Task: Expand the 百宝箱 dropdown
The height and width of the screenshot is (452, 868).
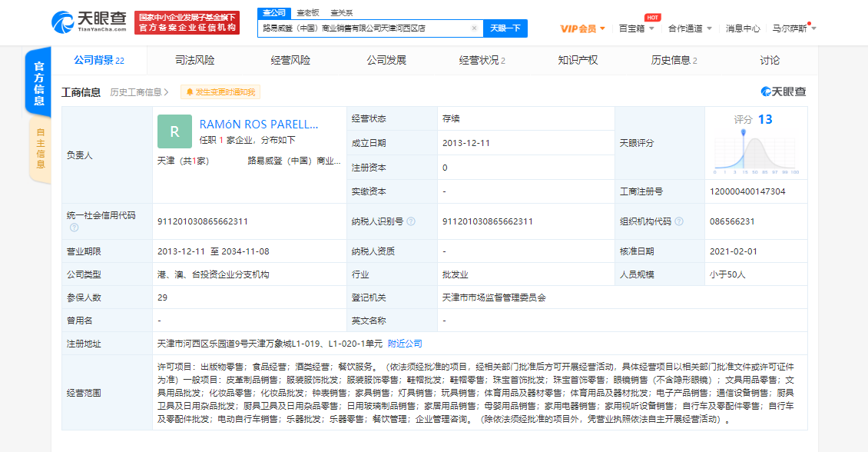Action: click(637, 28)
